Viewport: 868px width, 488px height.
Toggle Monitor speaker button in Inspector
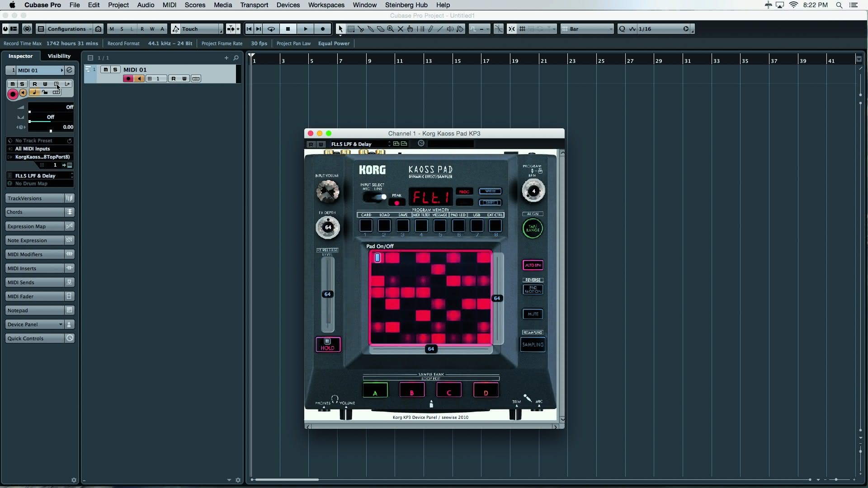coord(23,93)
